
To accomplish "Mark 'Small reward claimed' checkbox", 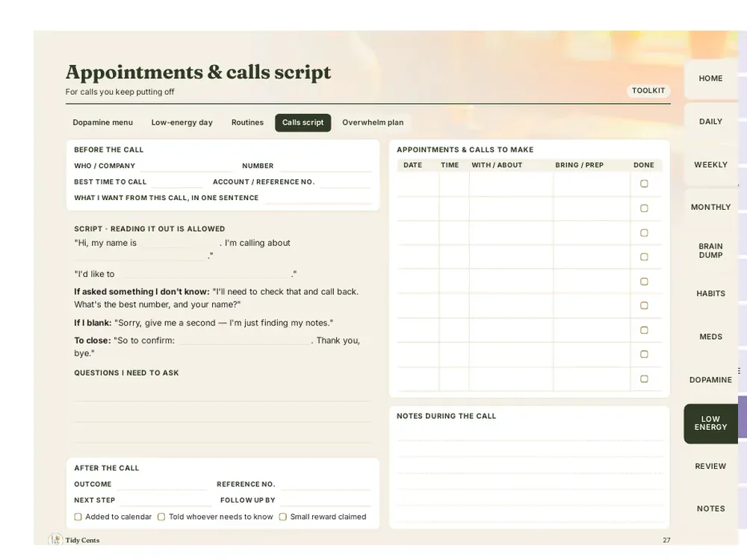I will click(x=283, y=517).
